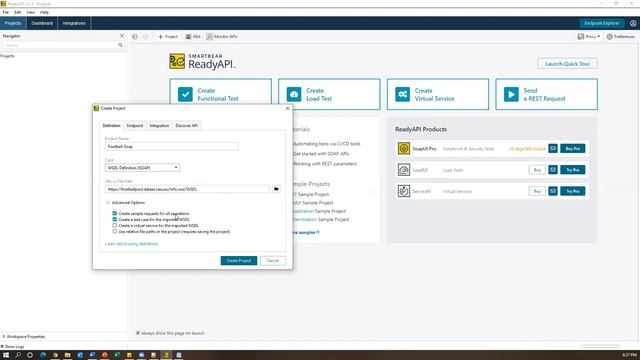Toggle Create a test case for imported WSDL
The height and width of the screenshot is (360, 640).
point(115,219)
